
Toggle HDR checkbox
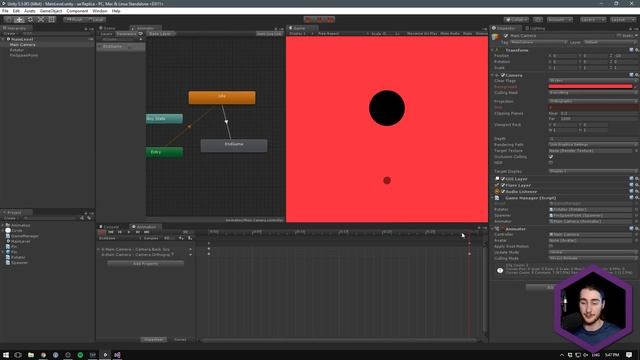tap(551, 162)
